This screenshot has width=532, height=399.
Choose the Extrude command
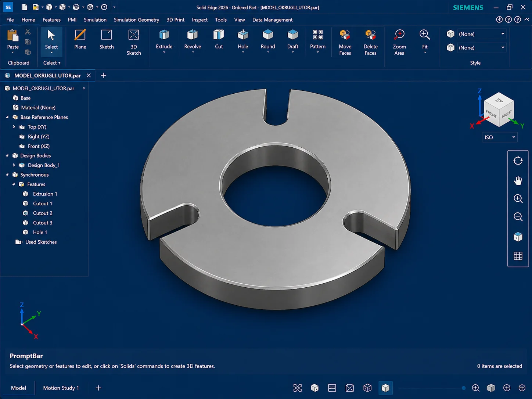coord(164,39)
